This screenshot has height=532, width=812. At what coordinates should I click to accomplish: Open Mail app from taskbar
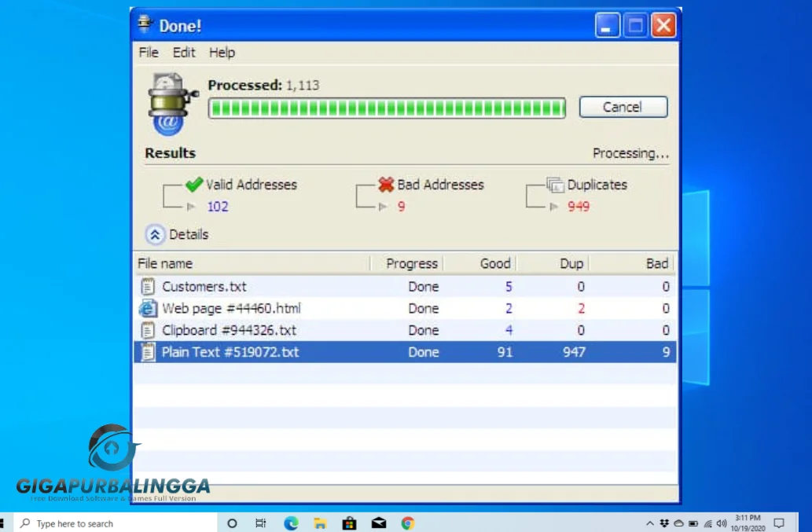[379, 523]
